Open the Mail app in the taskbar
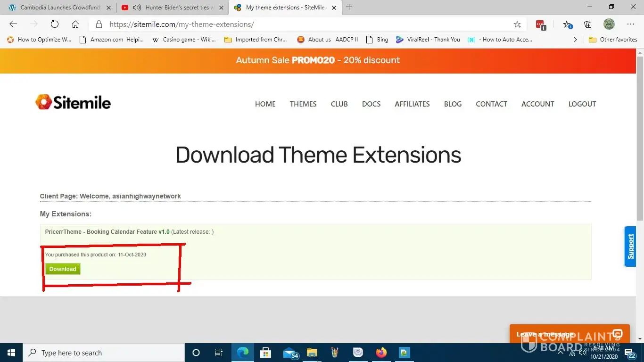The image size is (644, 362). pyautogui.click(x=289, y=353)
